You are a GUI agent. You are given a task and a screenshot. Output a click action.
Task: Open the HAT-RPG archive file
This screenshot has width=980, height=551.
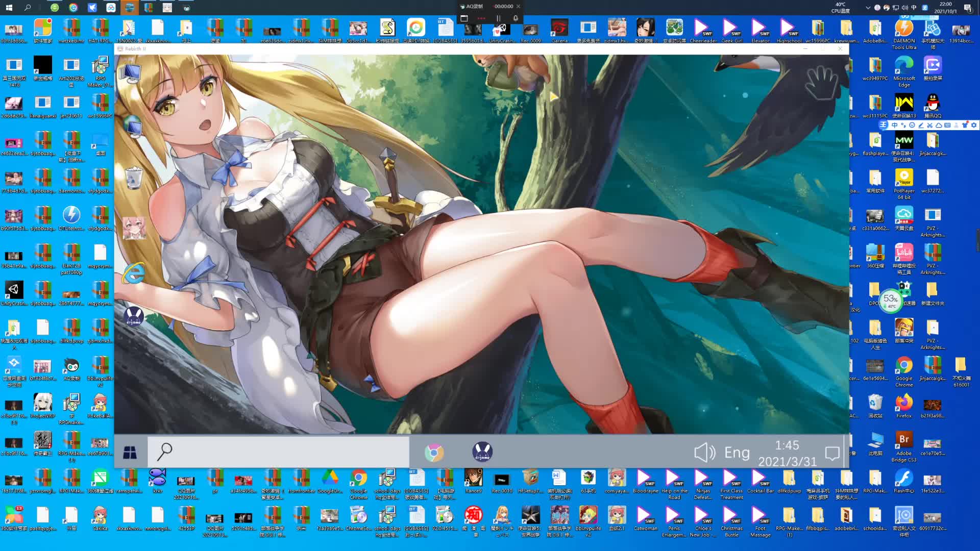point(100,31)
